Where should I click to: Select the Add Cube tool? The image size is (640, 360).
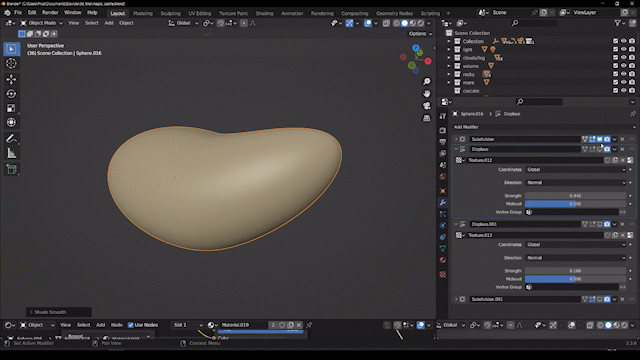pos(11,169)
